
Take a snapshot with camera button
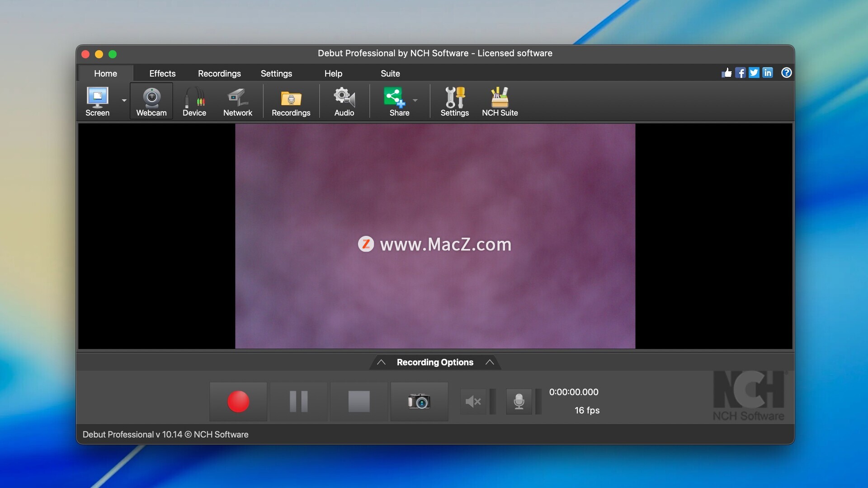[419, 401]
